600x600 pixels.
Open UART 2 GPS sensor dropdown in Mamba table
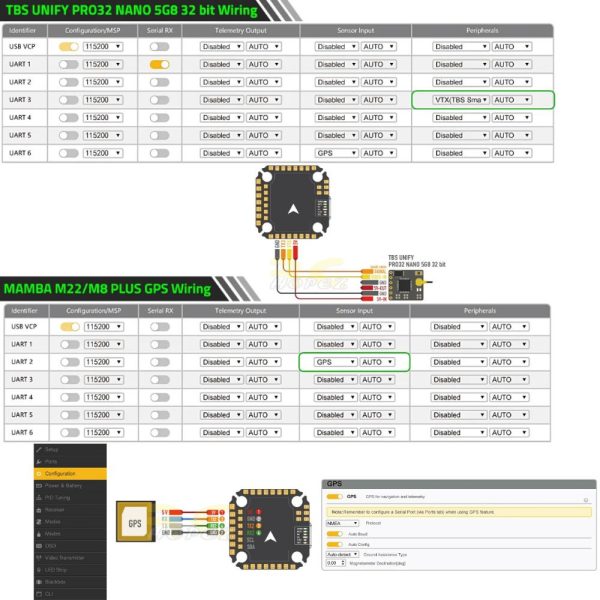click(x=336, y=362)
